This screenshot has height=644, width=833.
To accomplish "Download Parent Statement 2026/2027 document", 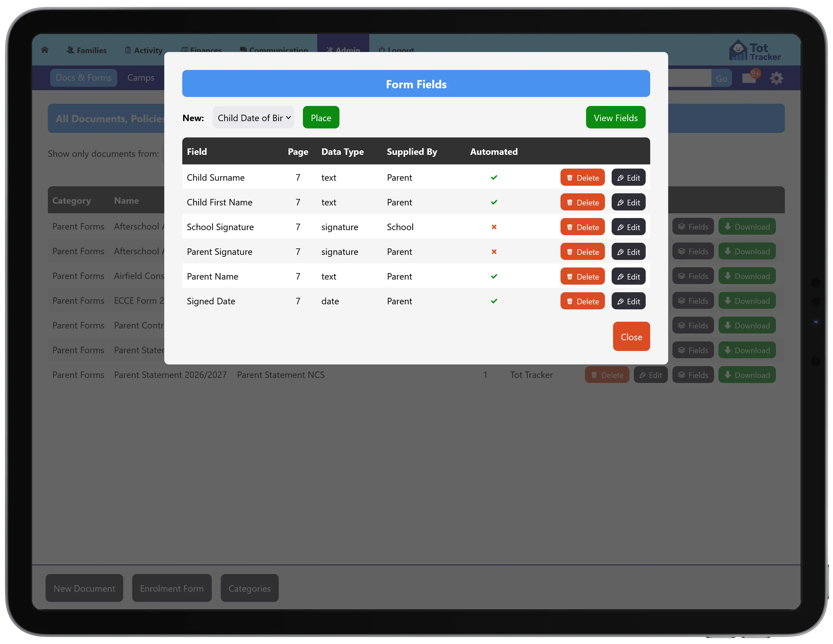I will tap(747, 375).
